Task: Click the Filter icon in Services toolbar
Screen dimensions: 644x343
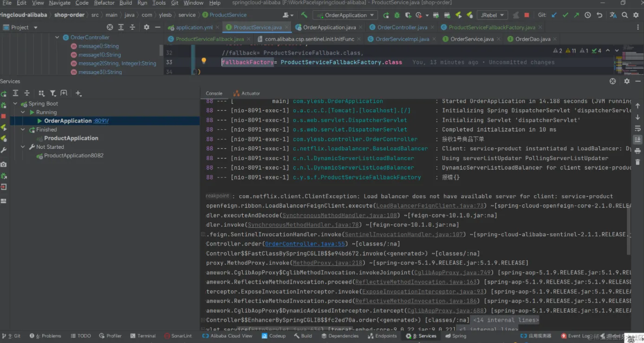Action: [53, 93]
